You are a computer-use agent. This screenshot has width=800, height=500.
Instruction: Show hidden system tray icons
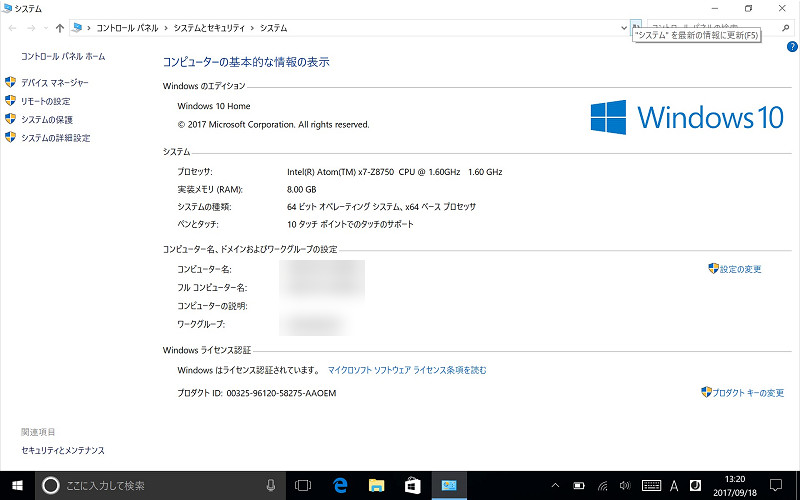[555, 485]
